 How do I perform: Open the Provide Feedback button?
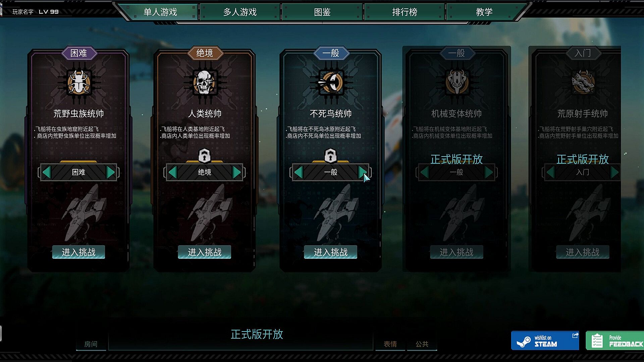pyautogui.click(x=615, y=341)
